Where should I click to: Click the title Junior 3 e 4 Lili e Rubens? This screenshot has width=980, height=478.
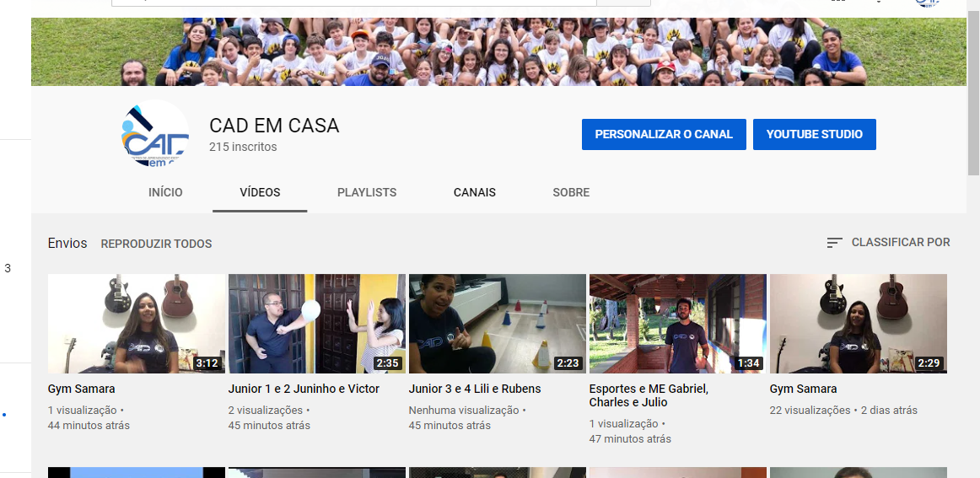tap(475, 389)
